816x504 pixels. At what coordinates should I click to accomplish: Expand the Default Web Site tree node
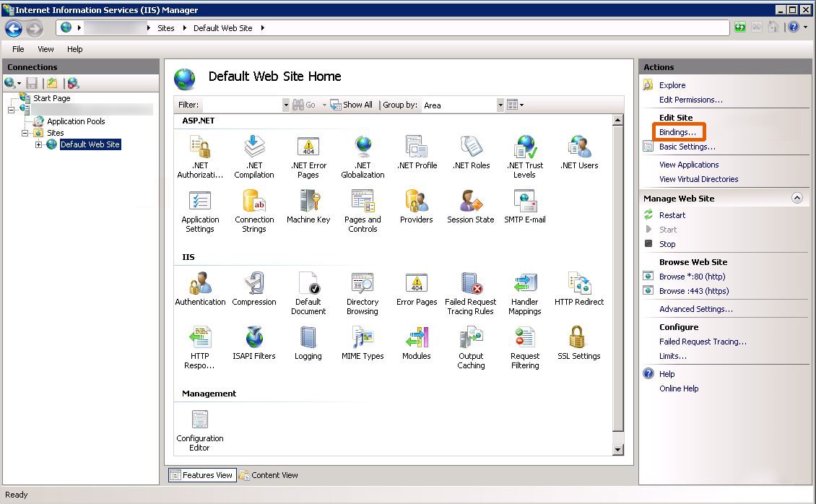click(39, 144)
